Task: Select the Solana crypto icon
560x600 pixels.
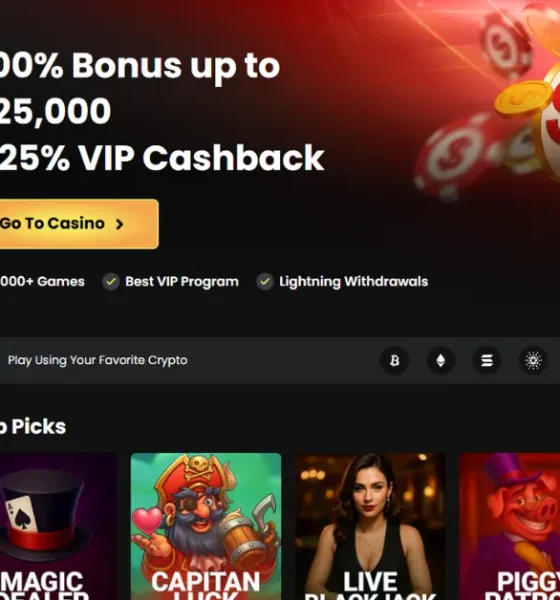Action: [x=487, y=360]
